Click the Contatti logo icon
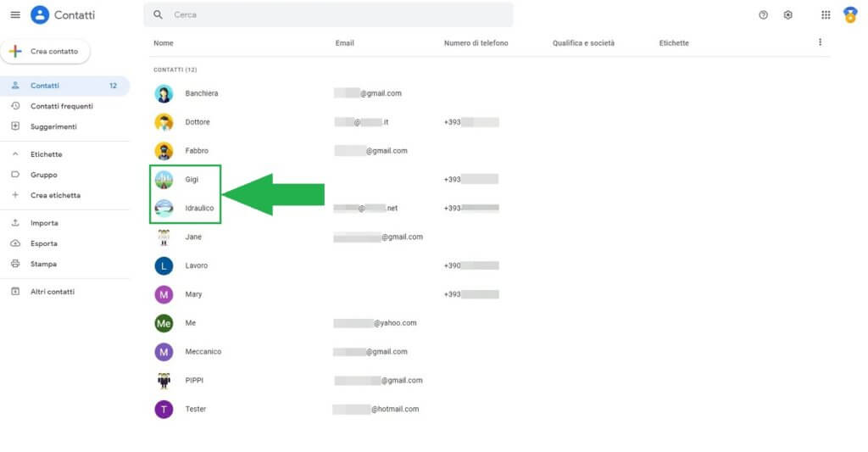The image size is (868, 452). point(40,15)
